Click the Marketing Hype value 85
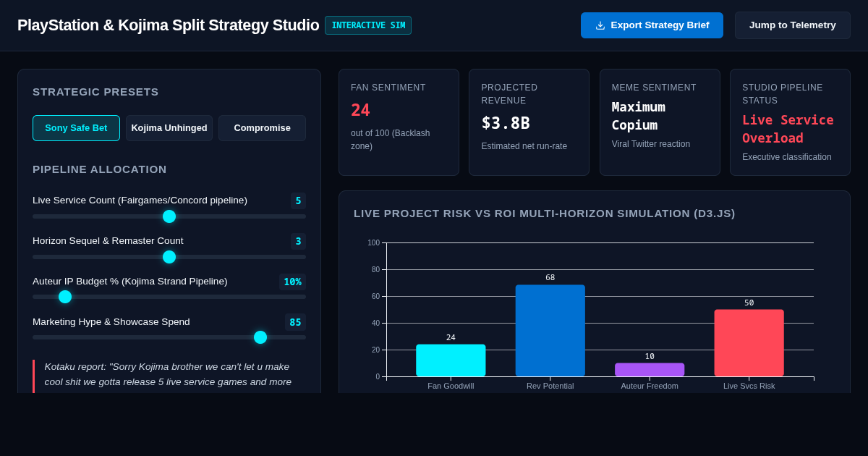The height and width of the screenshot is (456, 868). (295, 322)
